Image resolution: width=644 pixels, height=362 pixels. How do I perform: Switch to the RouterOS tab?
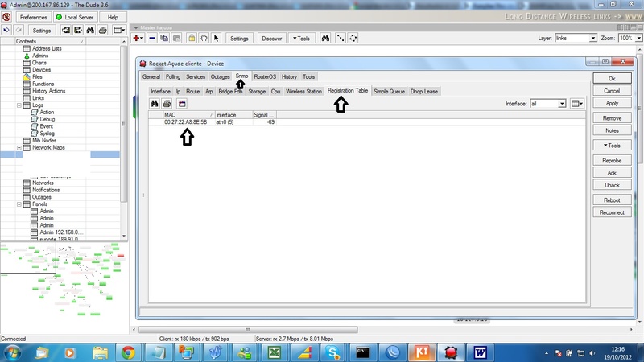pyautogui.click(x=265, y=76)
